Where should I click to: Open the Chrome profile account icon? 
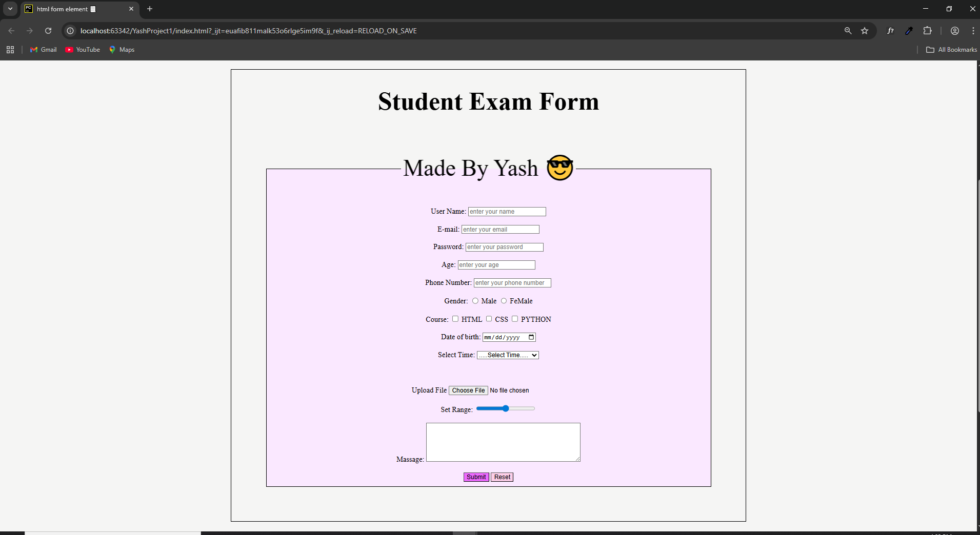954,31
